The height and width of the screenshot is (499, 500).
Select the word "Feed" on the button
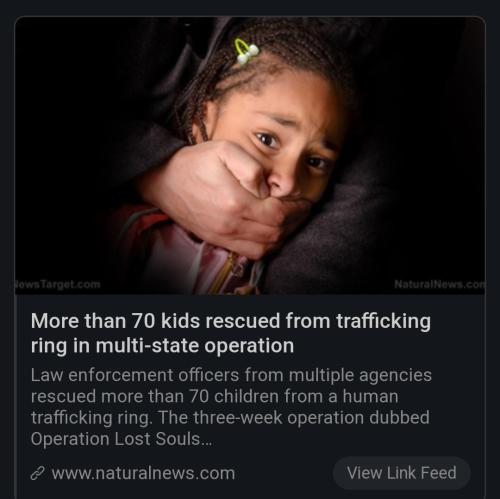(438, 473)
